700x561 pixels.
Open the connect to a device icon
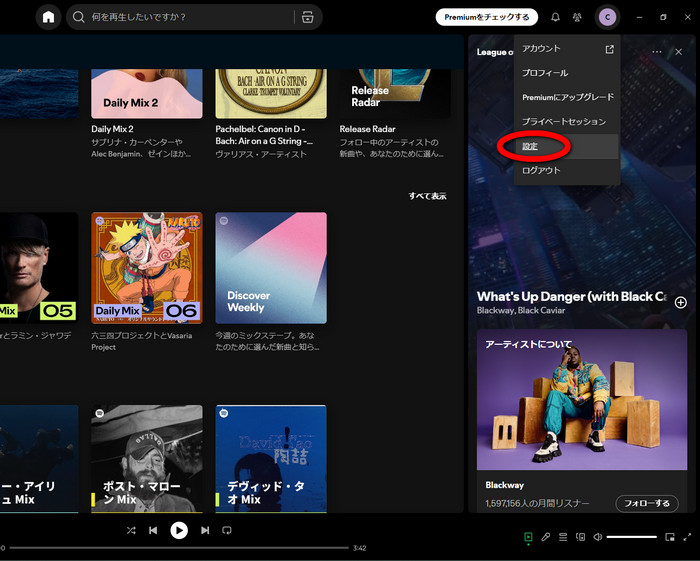pyautogui.click(x=580, y=537)
